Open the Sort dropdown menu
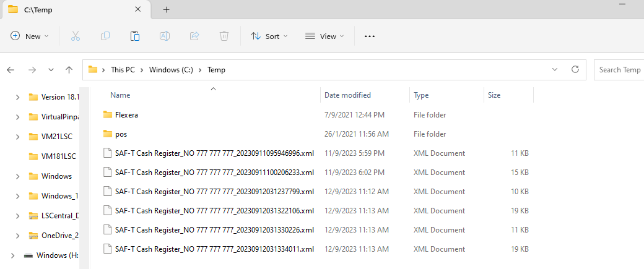 click(269, 36)
